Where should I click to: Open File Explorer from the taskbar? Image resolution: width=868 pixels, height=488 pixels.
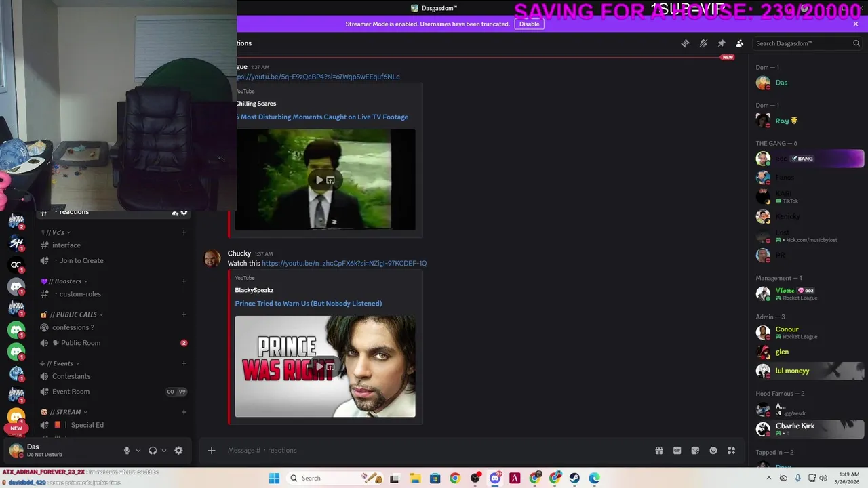(x=415, y=478)
